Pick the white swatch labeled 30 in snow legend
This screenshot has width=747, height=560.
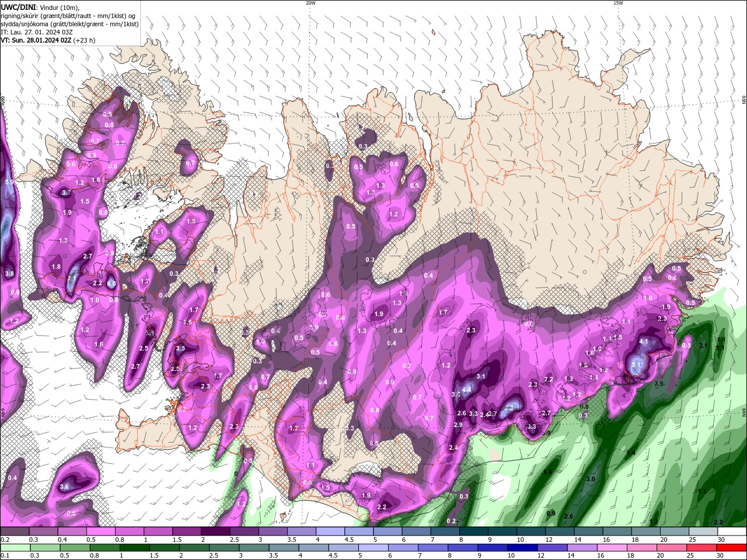[x=732, y=531]
